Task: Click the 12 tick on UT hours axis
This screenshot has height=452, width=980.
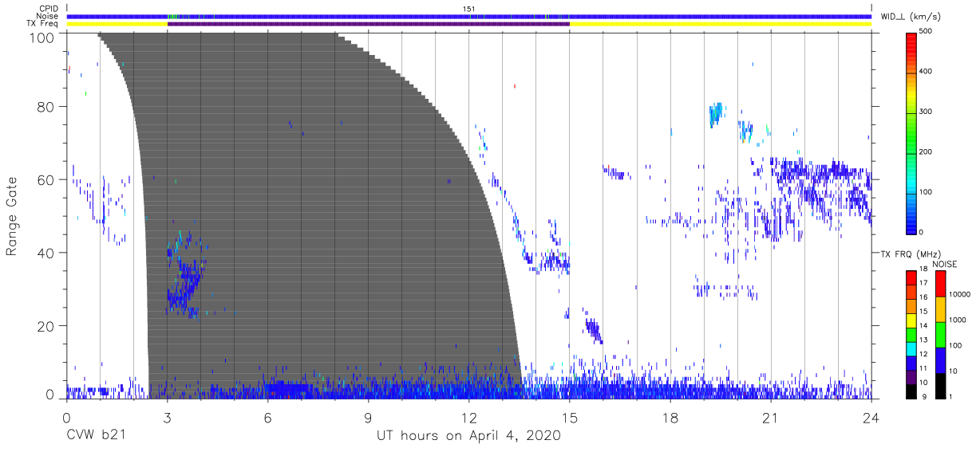Action: [x=469, y=417]
